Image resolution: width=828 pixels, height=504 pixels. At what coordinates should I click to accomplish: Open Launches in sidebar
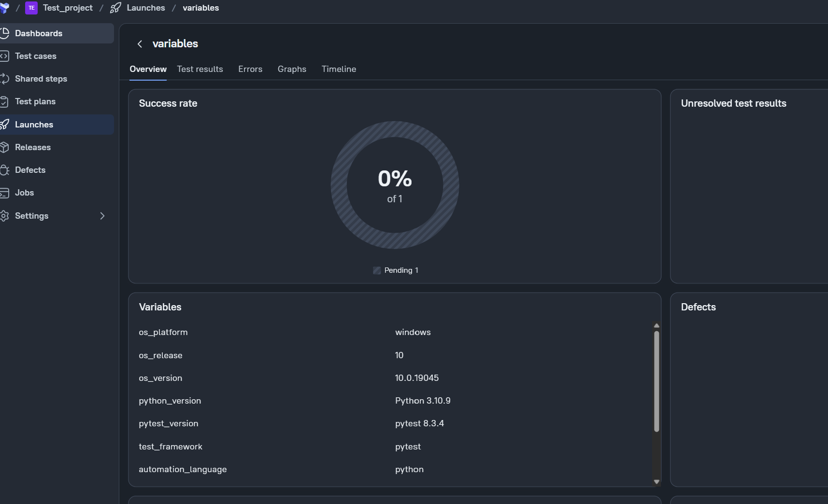pos(57,125)
